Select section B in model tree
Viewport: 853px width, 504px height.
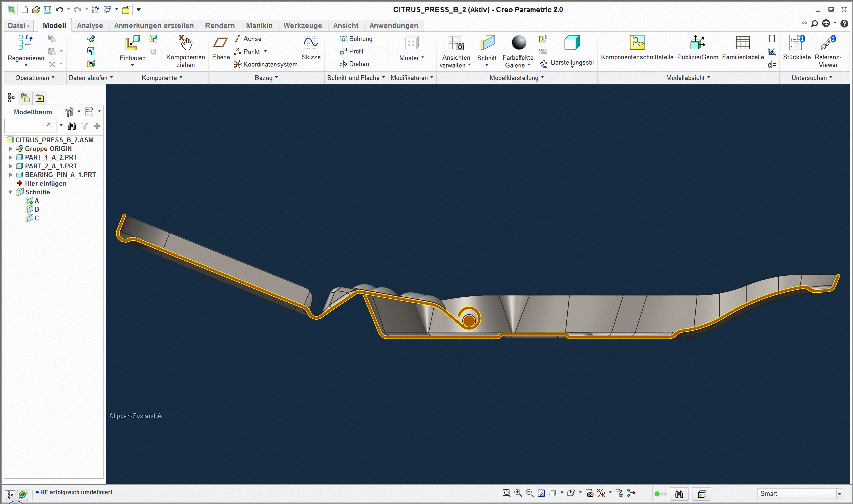(33, 209)
